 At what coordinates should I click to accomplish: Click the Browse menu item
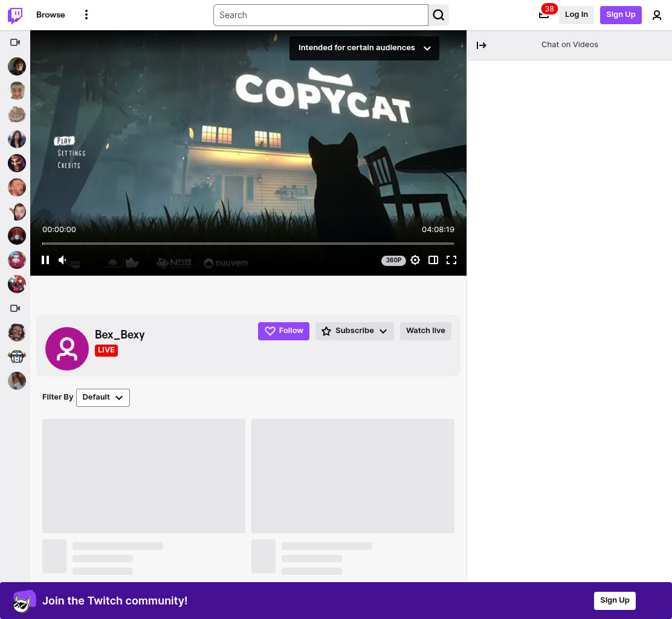click(51, 15)
